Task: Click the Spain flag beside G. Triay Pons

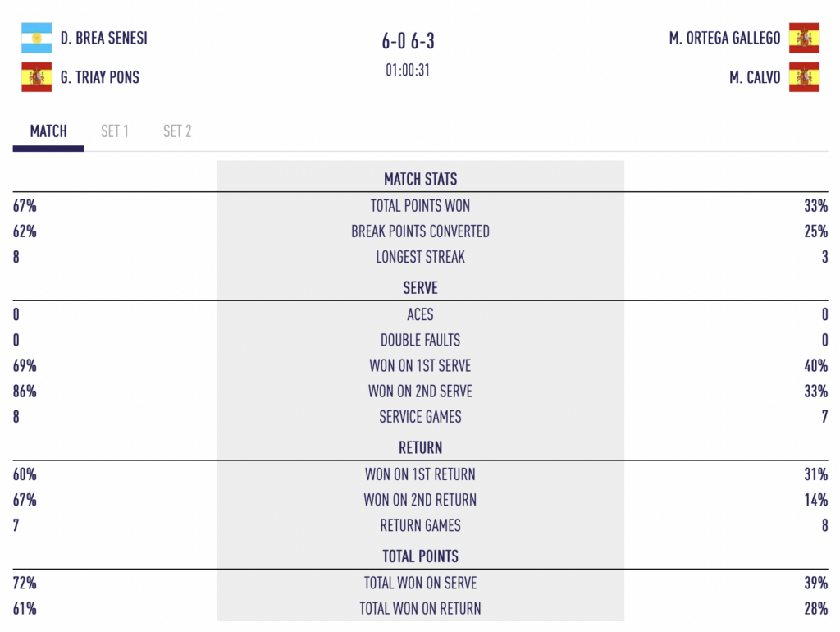Action: [x=36, y=77]
